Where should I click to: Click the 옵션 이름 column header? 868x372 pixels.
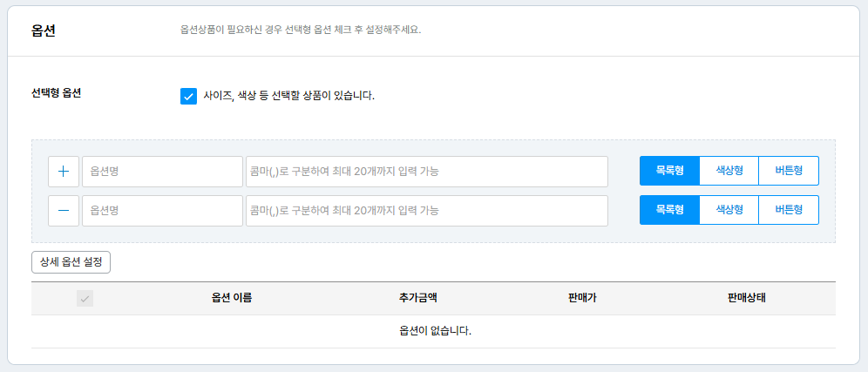click(x=232, y=299)
